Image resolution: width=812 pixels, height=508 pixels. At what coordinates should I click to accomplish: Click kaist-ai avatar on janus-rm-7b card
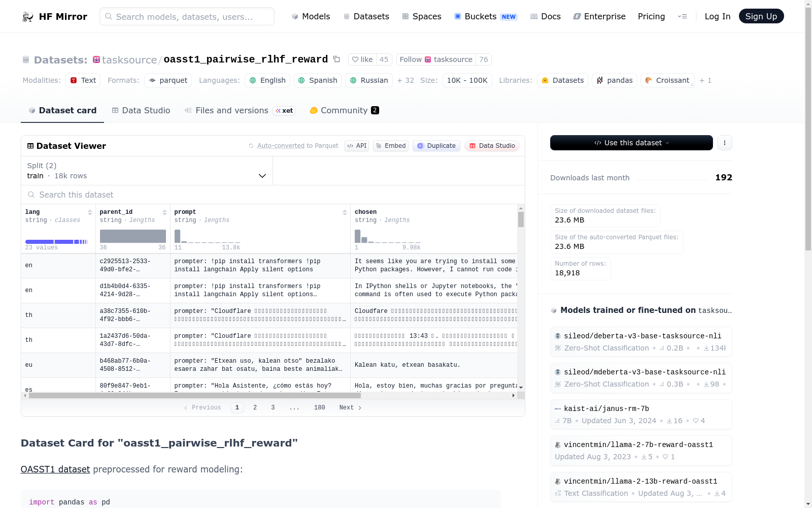click(x=558, y=409)
